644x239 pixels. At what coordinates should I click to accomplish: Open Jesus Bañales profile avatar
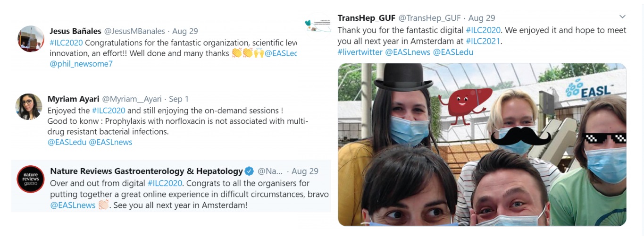tap(31, 39)
